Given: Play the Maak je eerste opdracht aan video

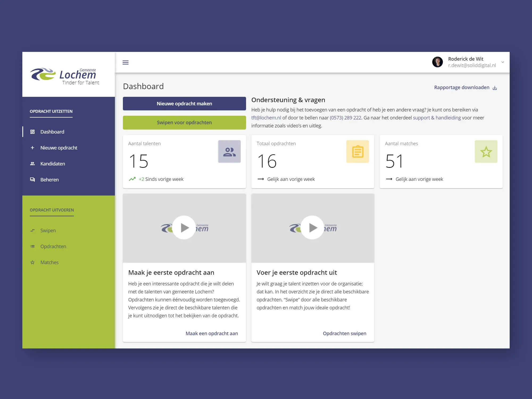Looking at the screenshot, I should (x=184, y=228).
